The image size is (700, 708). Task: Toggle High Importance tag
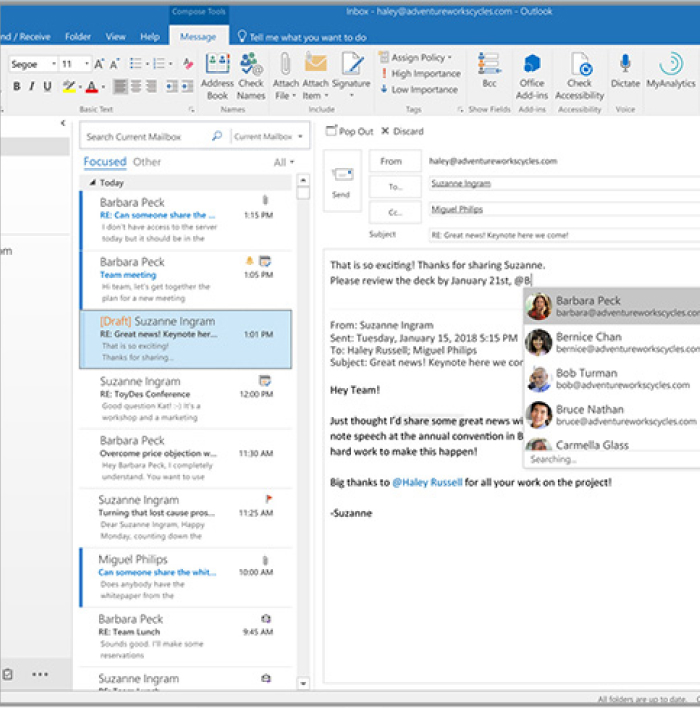pos(420,73)
